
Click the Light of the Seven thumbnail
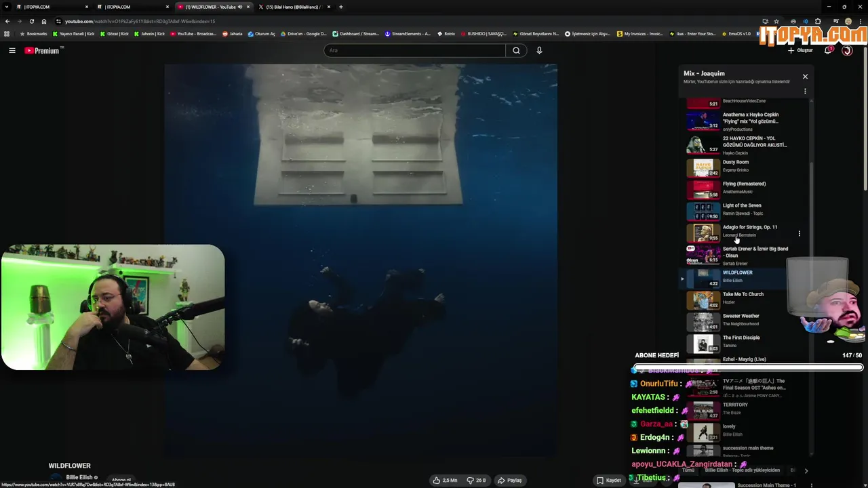point(703,211)
